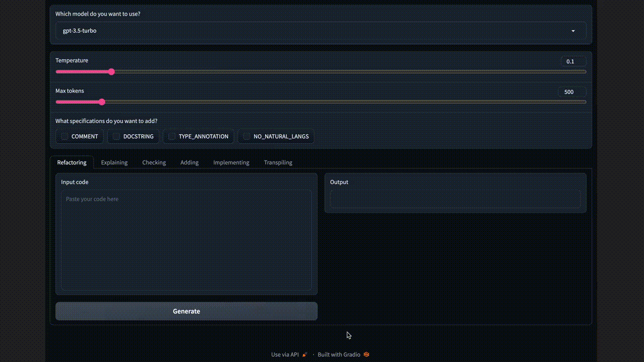Switch to the Implementing tab
This screenshot has width=644, height=362.
[231, 162]
